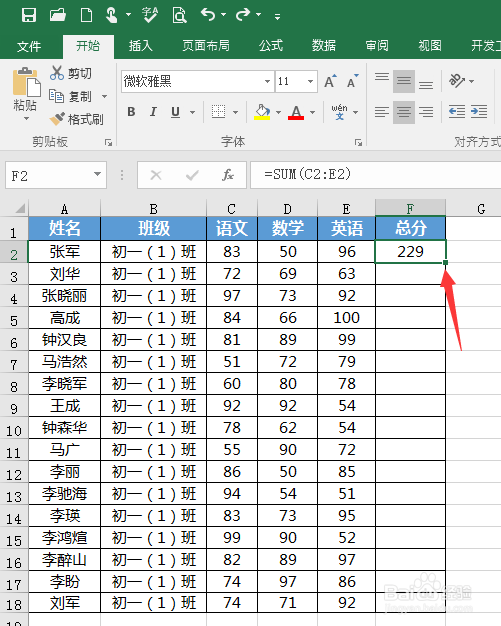Select the cell containing 张晓丽
Viewport: 501px width, 626px height.
click(x=64, y=296)
